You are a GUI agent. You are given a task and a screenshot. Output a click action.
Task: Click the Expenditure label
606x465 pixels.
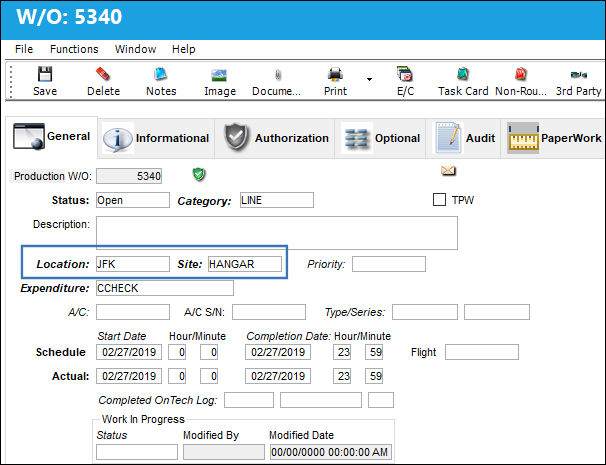[54, 288]
